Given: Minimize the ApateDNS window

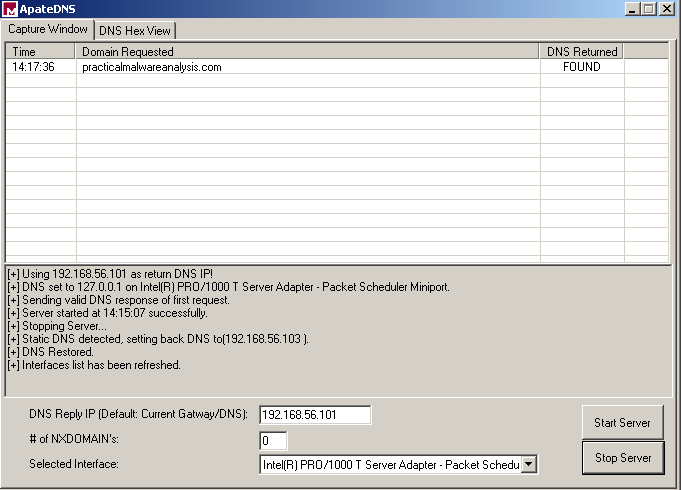Looking at the screenshot, I should (x=633, y=9).
